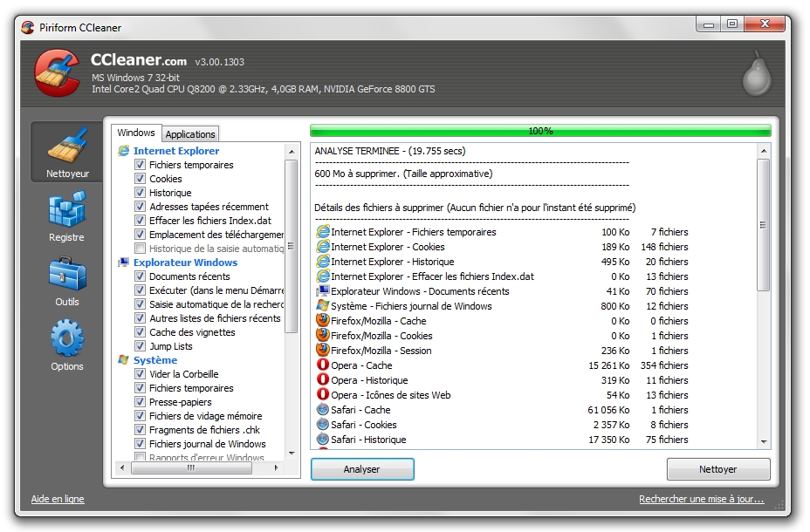Click the Internet Explorer category icon
Image resolution: width=810 pixels, height=532 pixels.
click(x=123, y=151)
